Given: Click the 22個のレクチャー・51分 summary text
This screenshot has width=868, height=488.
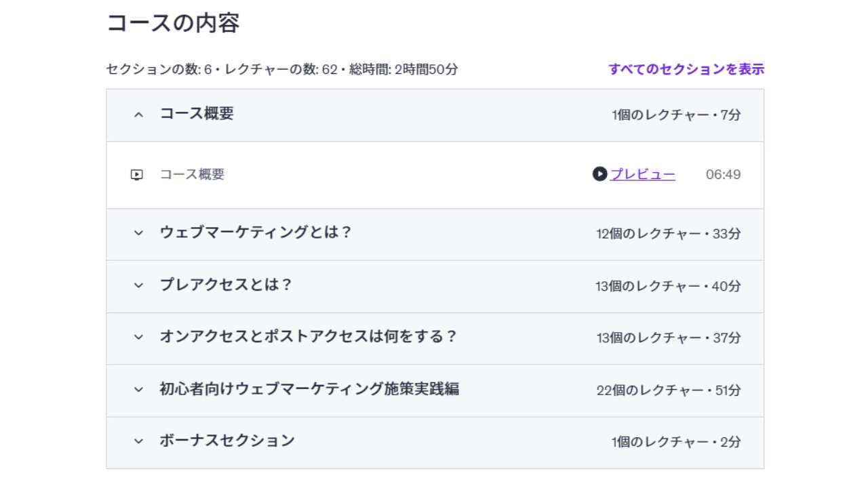Looking at the screenshot, I should (669, 390).
